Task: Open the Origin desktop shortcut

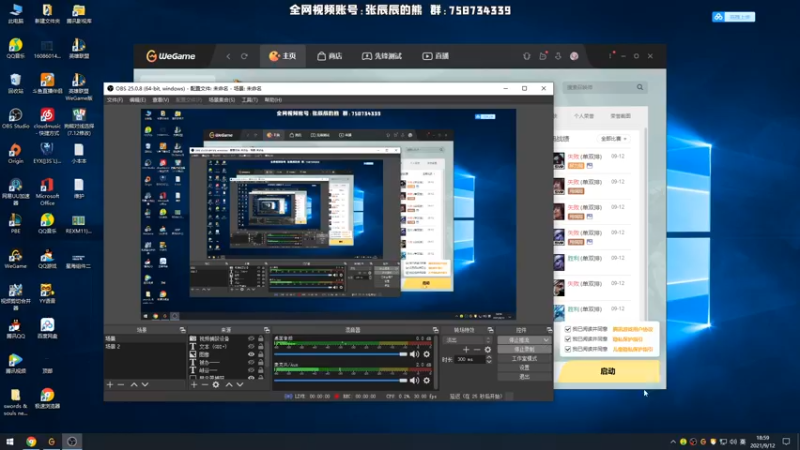Action: pyautogui.click(x=15, y=154)
